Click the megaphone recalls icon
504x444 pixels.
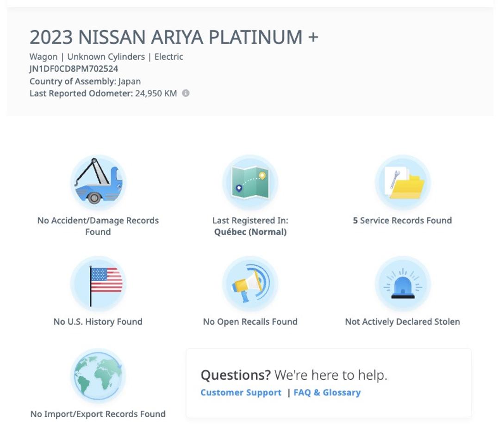250,284
